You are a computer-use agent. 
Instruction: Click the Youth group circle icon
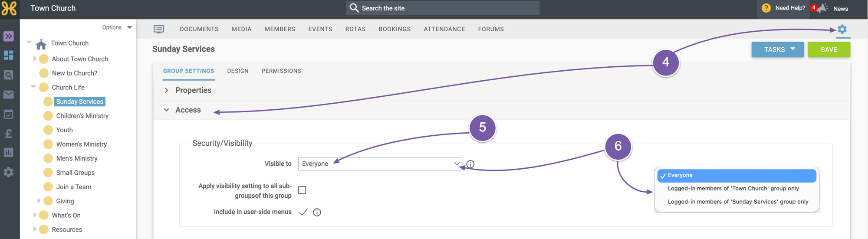[x=48, y=130]
